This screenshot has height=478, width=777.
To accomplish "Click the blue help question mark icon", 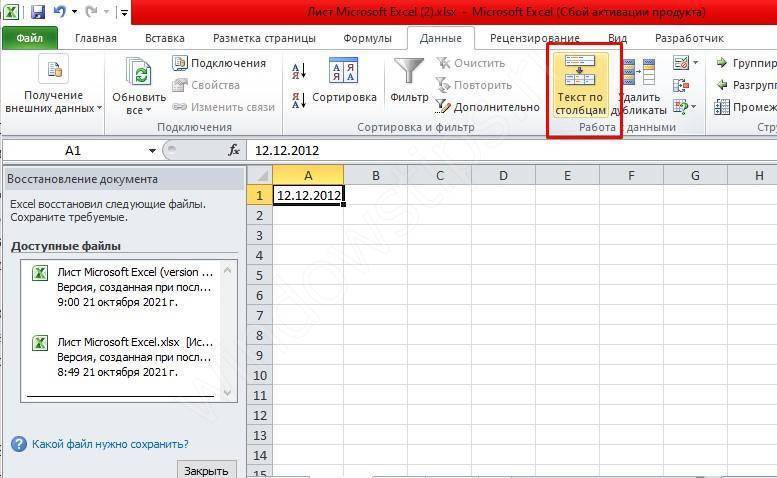I will pos(19,444).
